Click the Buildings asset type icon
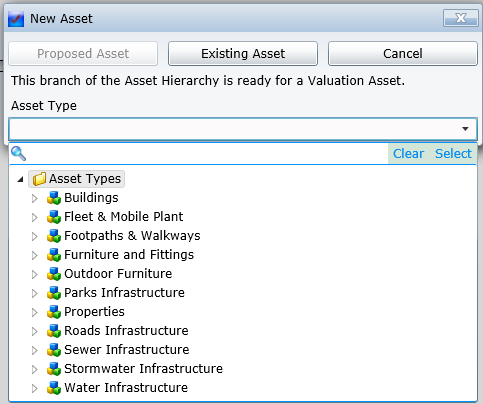 click(x=54, y=198)
